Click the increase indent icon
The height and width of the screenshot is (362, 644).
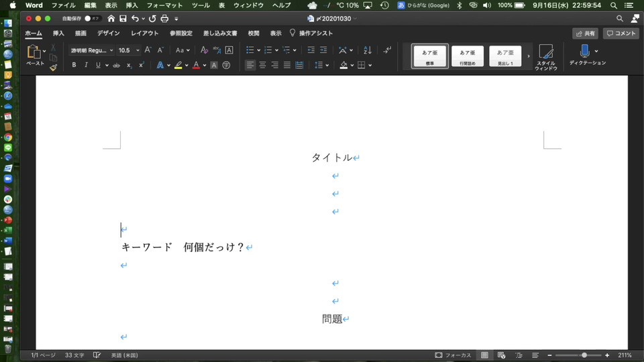tap(323, 50)
